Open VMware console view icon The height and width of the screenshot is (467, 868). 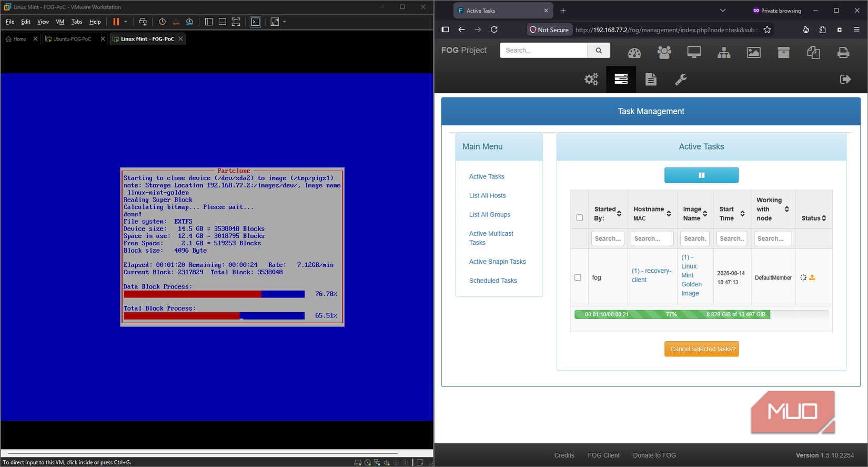coord(256,22)
